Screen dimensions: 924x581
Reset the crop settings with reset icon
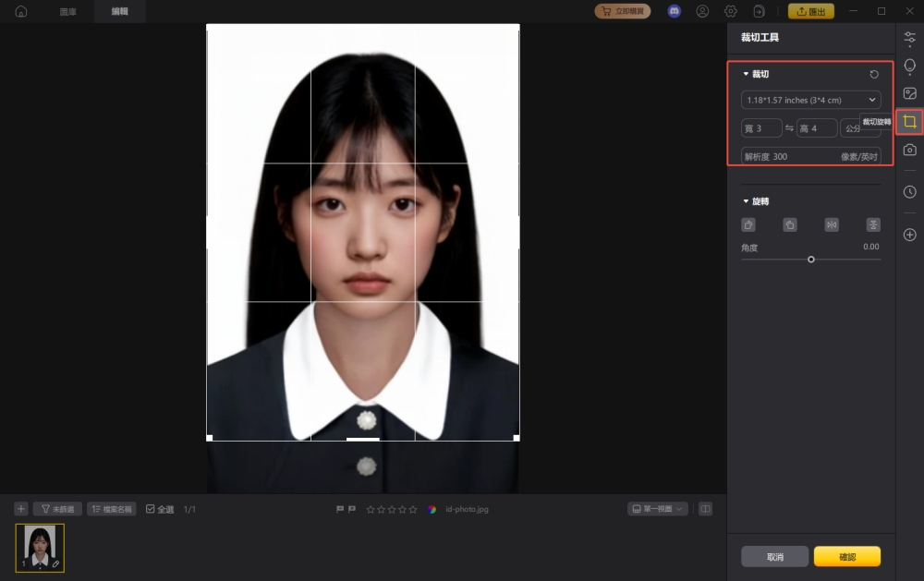[x=874, y=74]
